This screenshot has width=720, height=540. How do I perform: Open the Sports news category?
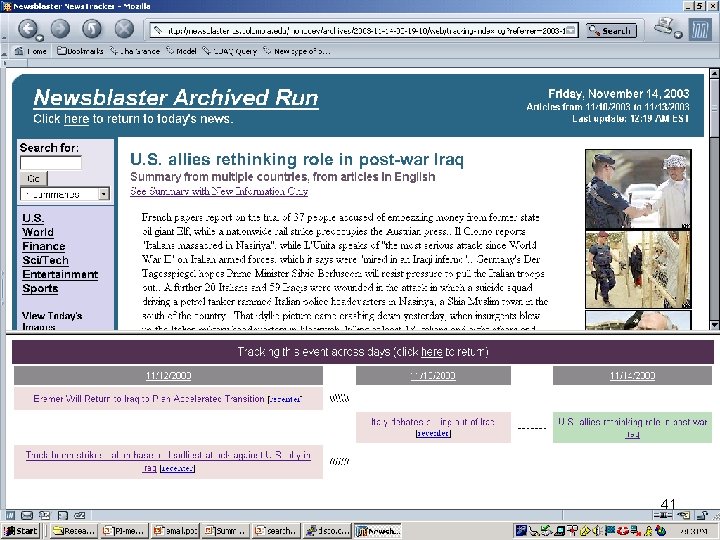click(x=40, y=288)
